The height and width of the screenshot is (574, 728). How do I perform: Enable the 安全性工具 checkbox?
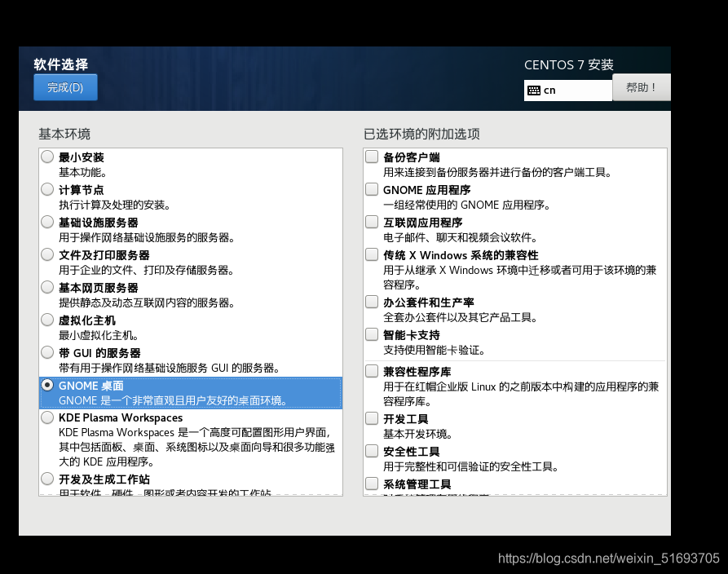(x=372, y=451)
